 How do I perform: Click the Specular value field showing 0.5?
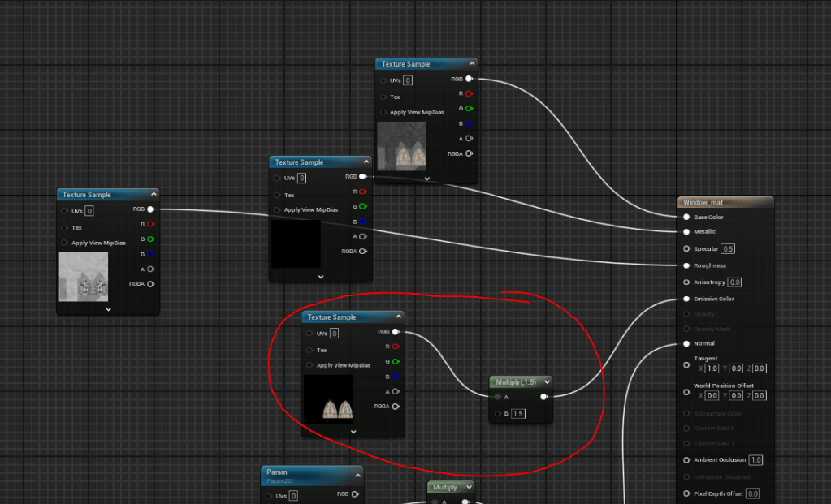[x=728, y=249]
